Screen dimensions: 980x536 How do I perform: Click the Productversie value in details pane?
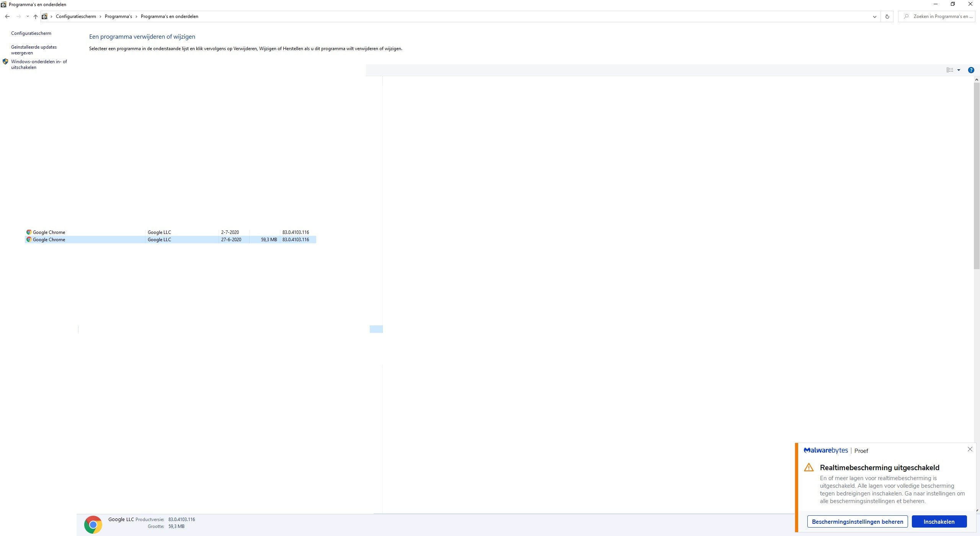click(x=181, y=520)
